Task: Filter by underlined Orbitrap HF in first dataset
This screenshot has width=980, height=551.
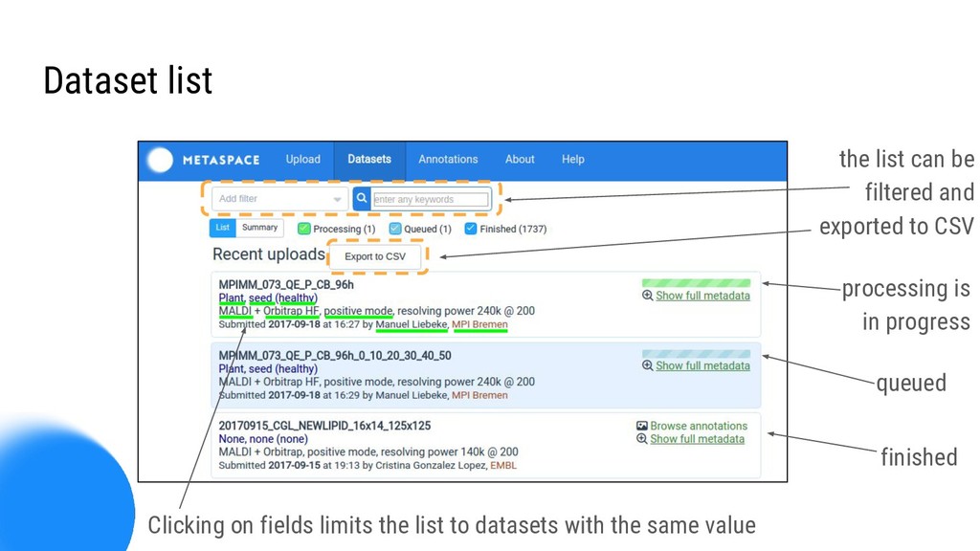Action: click(291, 311)
